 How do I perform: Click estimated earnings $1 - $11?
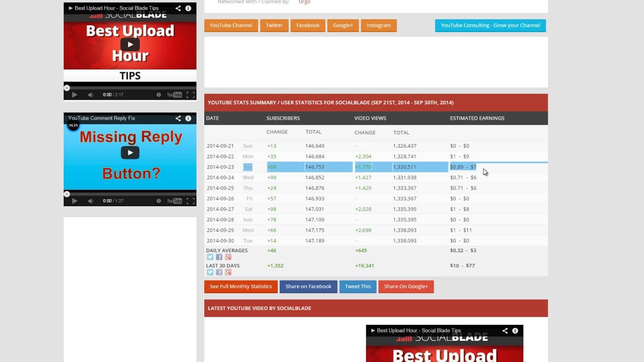(x=461, y=230)
